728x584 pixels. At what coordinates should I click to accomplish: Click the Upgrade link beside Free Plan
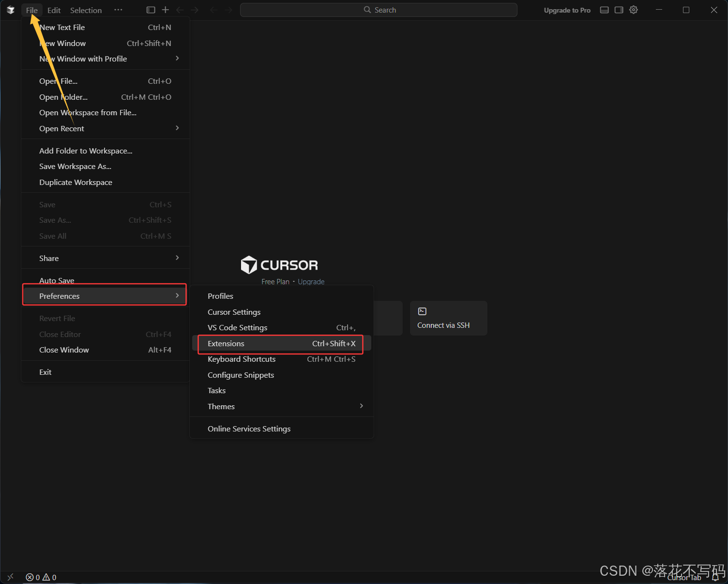(x=311, y=282)
